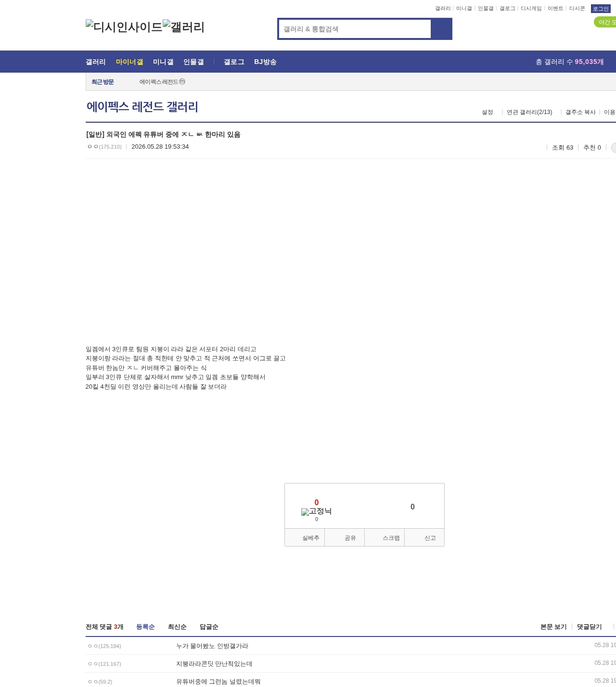Click commenter ㅇㅇ(125.184)
This screenshot has height=687, width=616.
coord(104,646)
